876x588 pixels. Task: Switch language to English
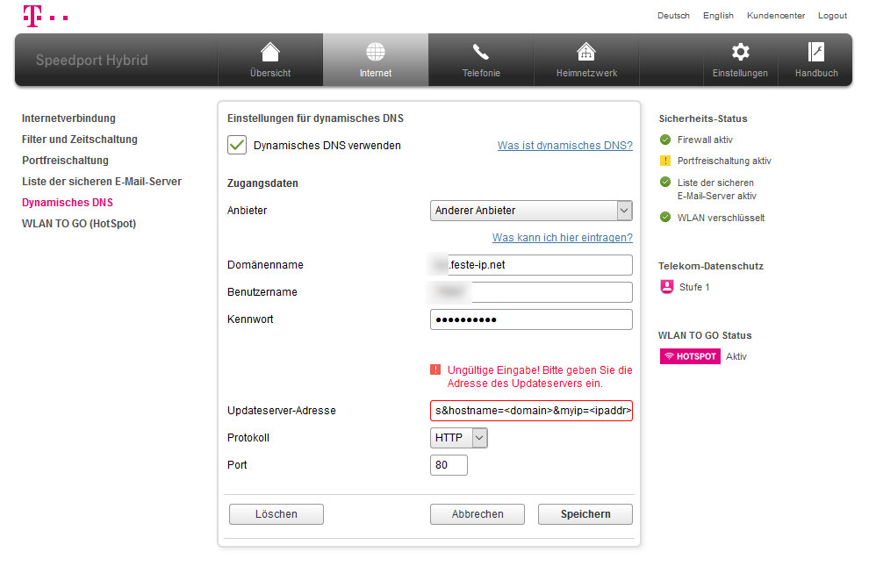click(718, 16)
